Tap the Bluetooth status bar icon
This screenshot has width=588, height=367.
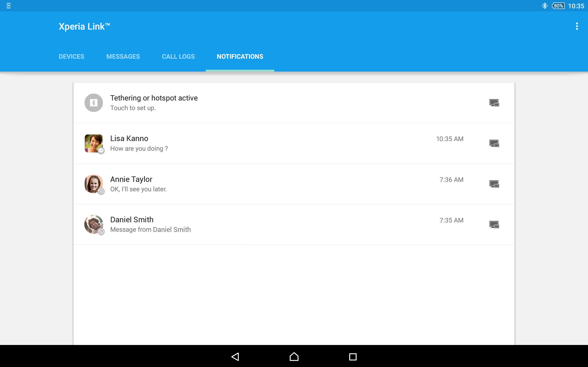click(x=545, y=6)
